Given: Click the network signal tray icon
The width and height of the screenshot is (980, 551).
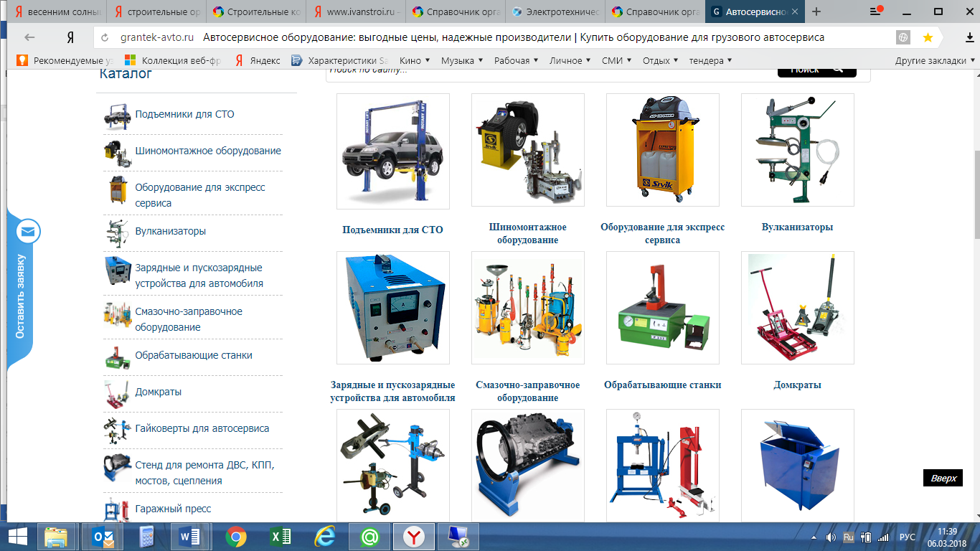Looking at the screenshot, I should (x=883, y=537).
